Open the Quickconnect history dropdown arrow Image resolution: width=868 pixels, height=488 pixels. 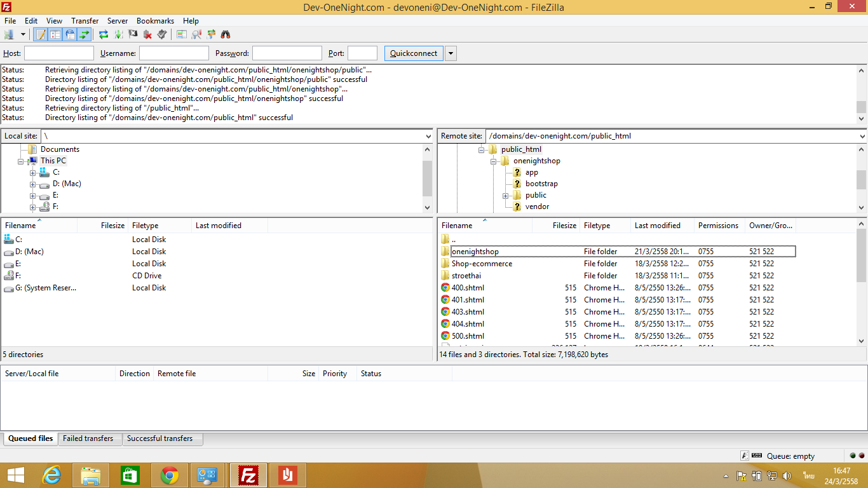[451, 53]
